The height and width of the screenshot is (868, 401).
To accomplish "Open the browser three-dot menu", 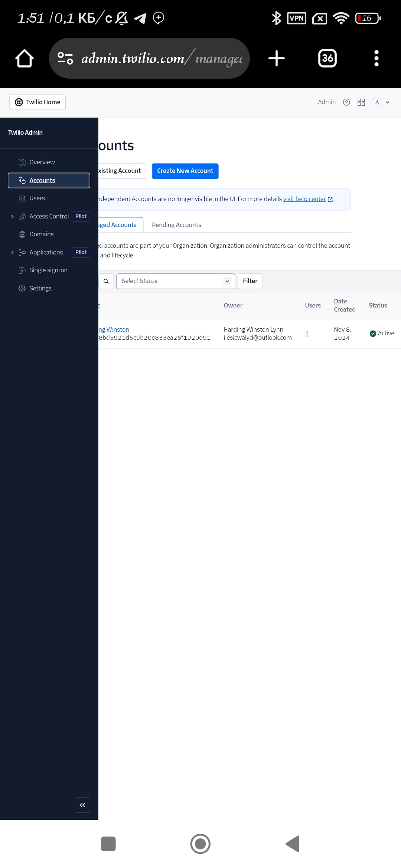I will pyautogui.click(x=376, y=58).
